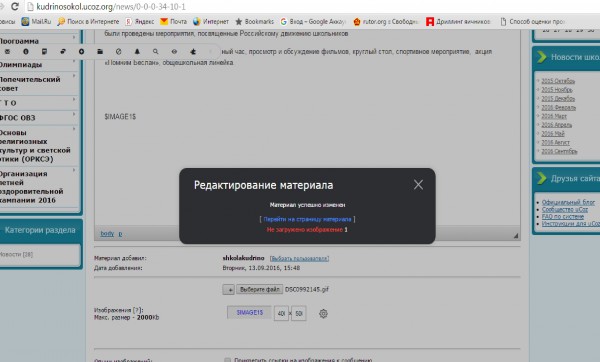Open the ФГОС ОВЗ menu item
Viewport: 600px width, 362px height.
click(17, 118)
